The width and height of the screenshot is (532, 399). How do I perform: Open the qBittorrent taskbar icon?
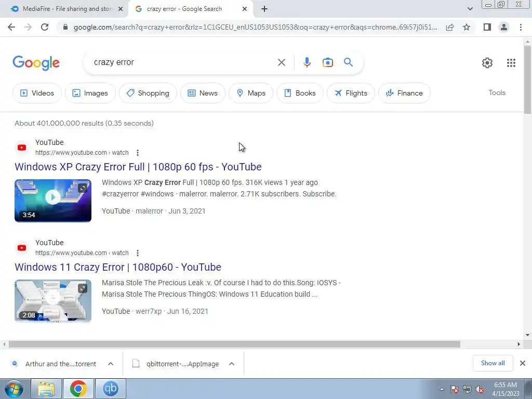pyautogui.click(x=111, y=389)
